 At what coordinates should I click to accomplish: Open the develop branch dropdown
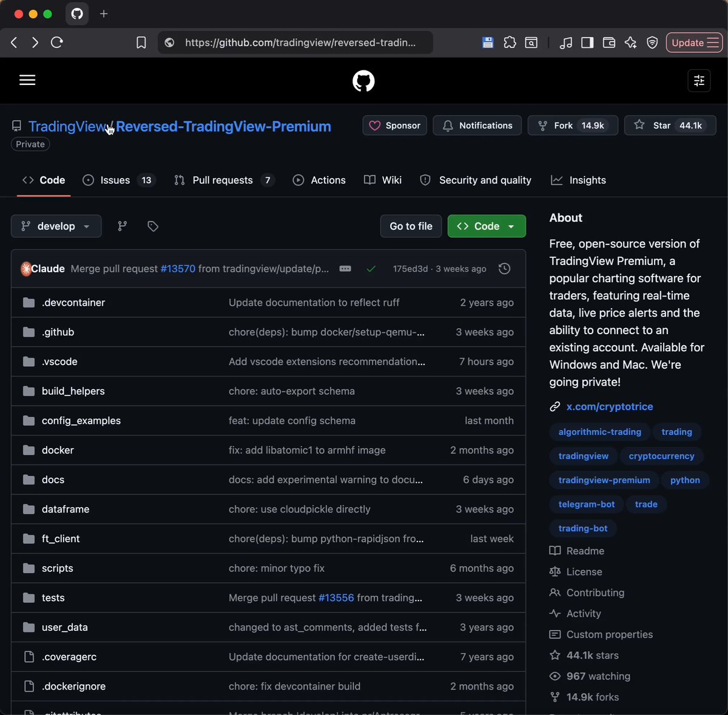[56, 226]
